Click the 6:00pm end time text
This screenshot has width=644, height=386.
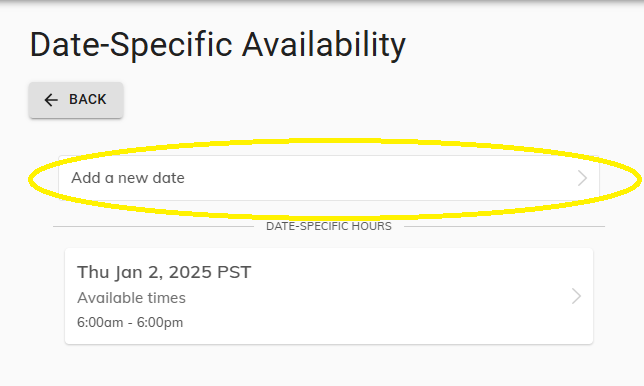coord(160,322)
